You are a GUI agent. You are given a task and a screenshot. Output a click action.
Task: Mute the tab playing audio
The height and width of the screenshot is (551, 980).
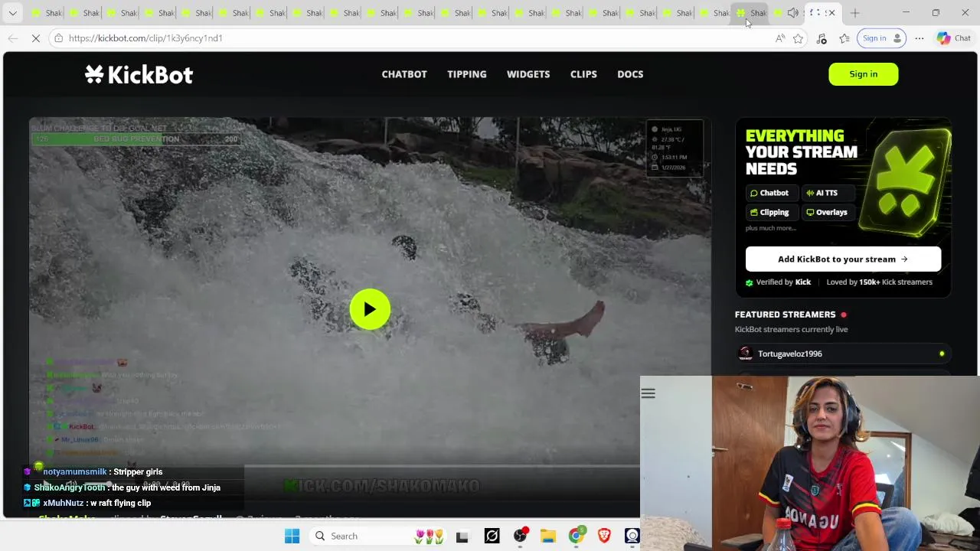click(x=793, y=13)
